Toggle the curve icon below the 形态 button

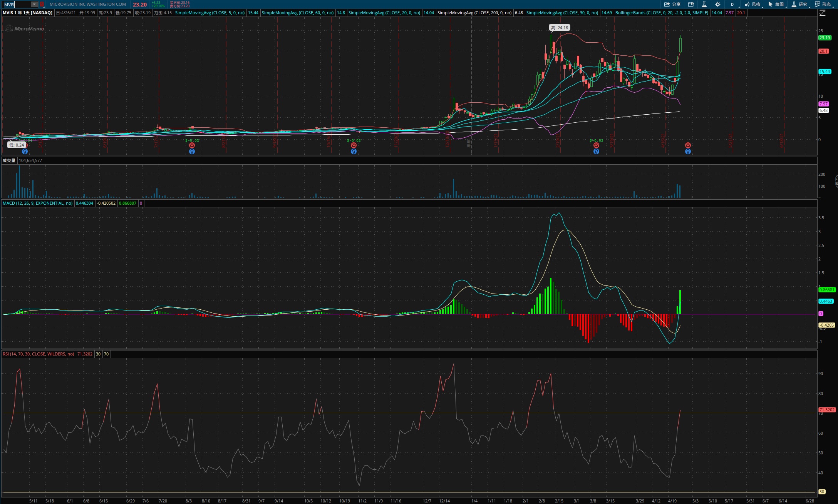[822, 13]
